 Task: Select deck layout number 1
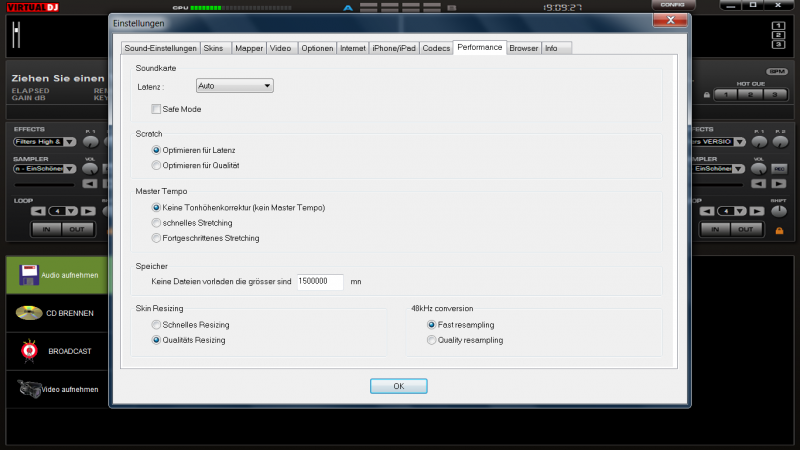(x=778, y=26)
